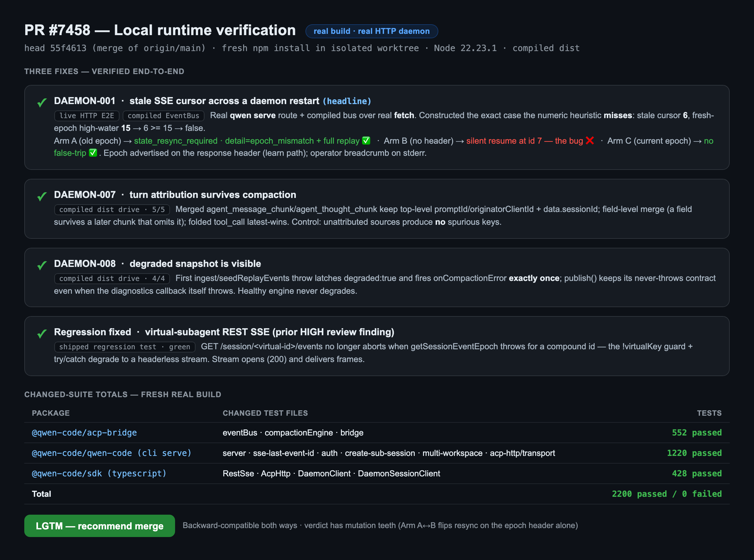Click 'Regression fixed' card title
Image resolution: width=754 pixels, height=560 pixels.
coord(93,332)
